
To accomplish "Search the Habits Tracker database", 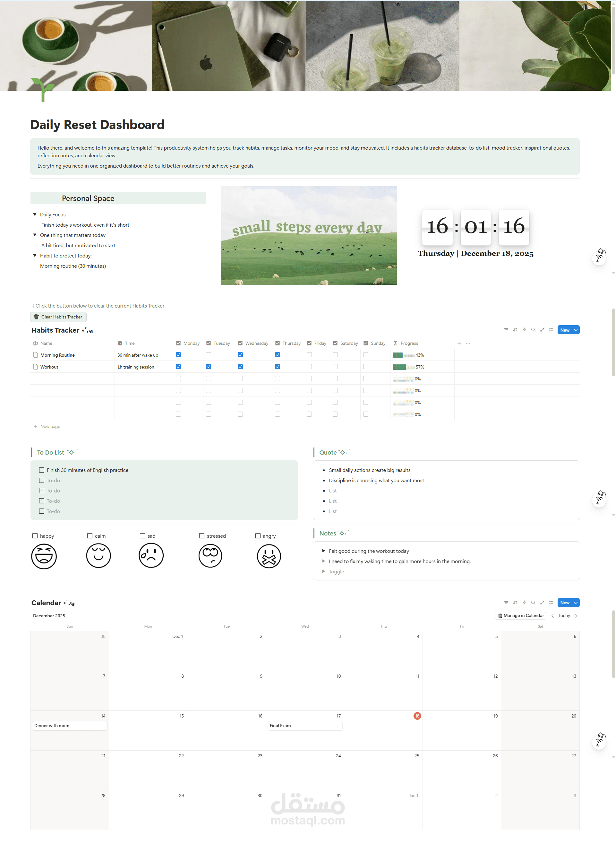I will click(533, 330).
